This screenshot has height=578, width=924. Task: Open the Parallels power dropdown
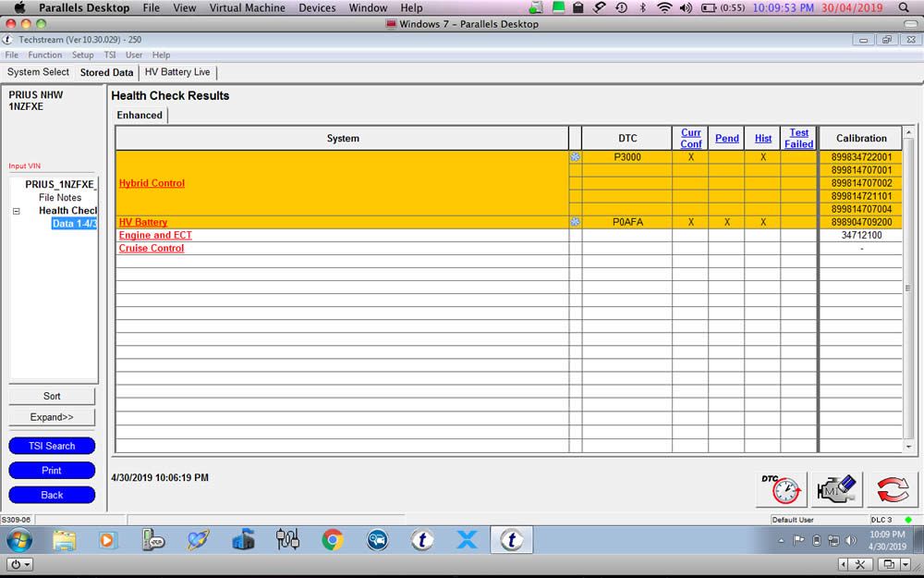click(x=20, y=564)
